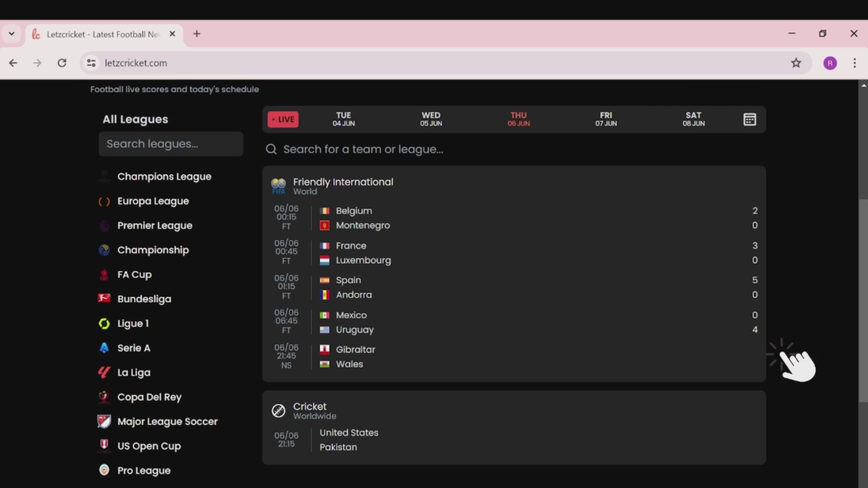Close the Letzcricket browser tab
This screenshot has width=868, height=488.
click(x=172, y=34)
